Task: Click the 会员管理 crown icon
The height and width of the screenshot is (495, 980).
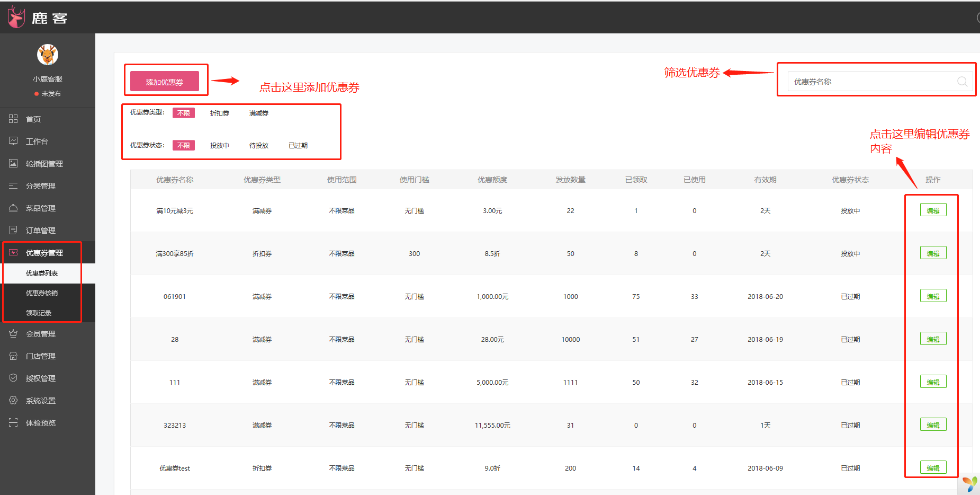Action: (x=13, y=333)
